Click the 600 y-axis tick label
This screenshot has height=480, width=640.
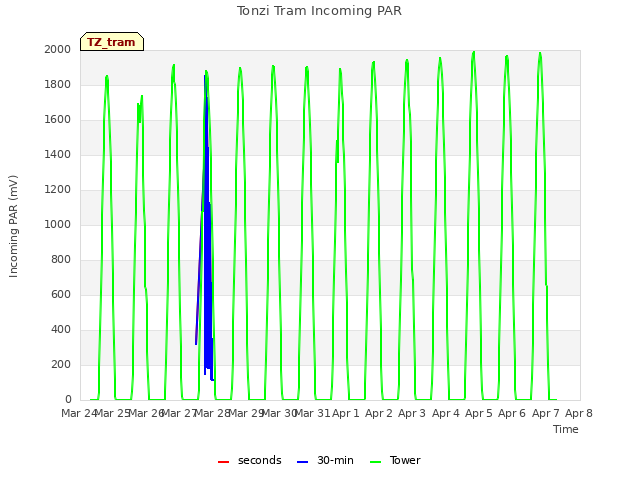[61, 294]
